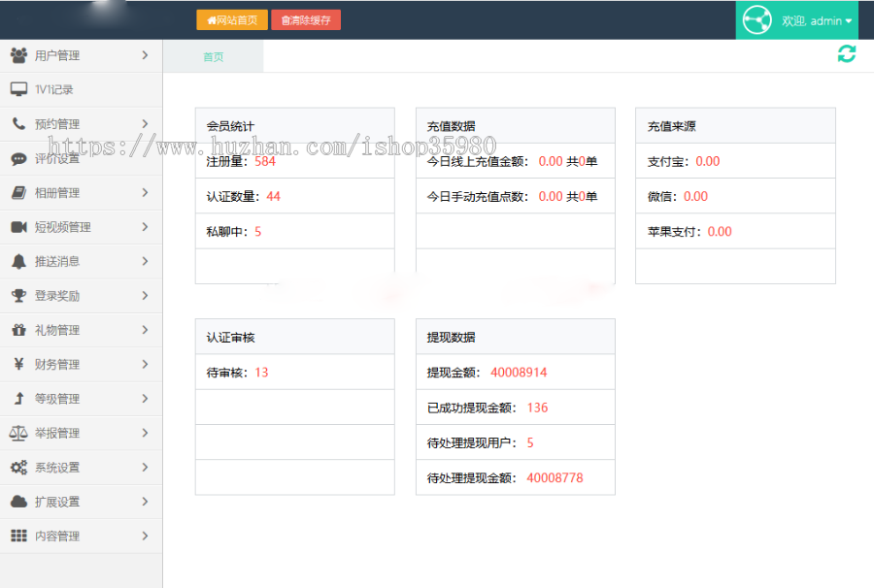This screenshot has width=874, height=588.
Task: Select the 财务管理 menu label
Action: [x=57, y=365]
